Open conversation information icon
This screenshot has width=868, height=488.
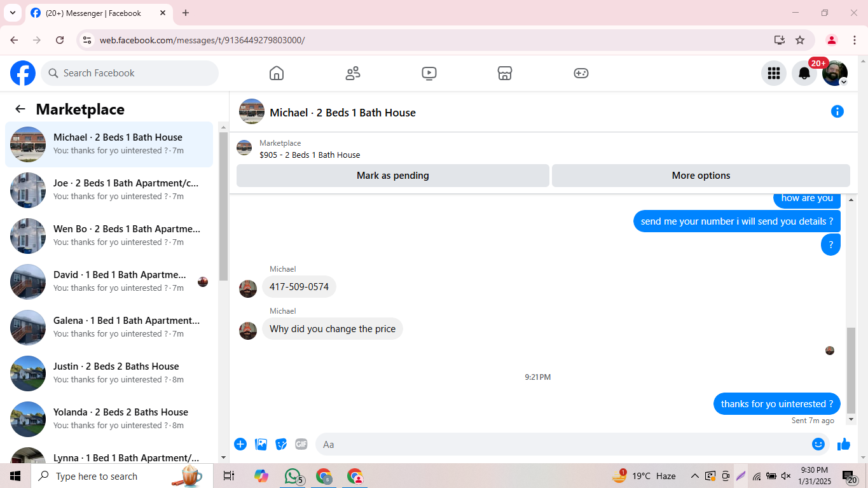pos(837,112)
